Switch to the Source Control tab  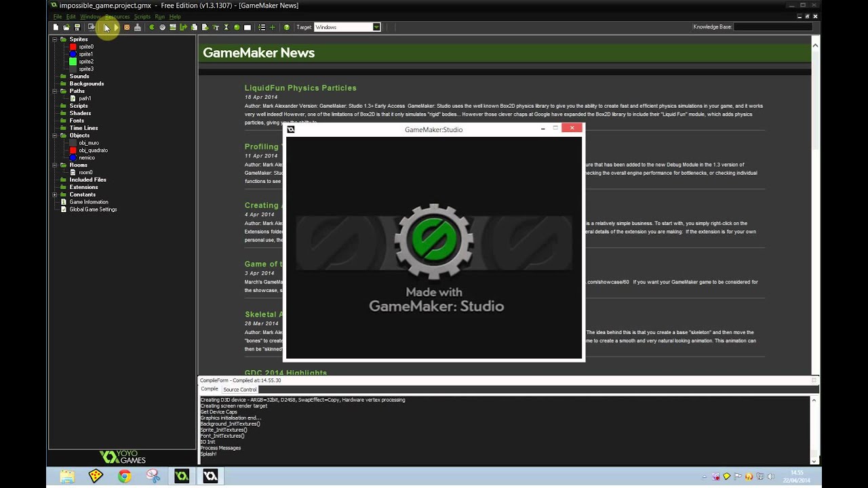tap(240, 390)
